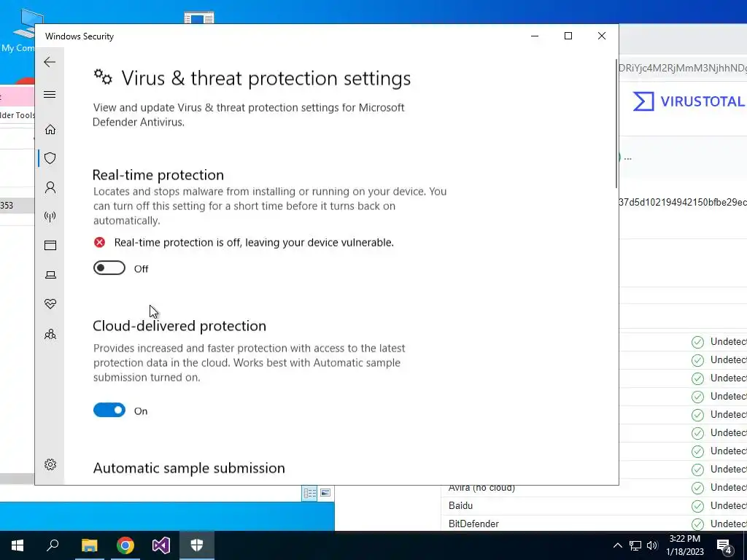The image size is (747, 560).
Task: Open Google Chrome from taskbar
Action: click(x=125, y=545)
